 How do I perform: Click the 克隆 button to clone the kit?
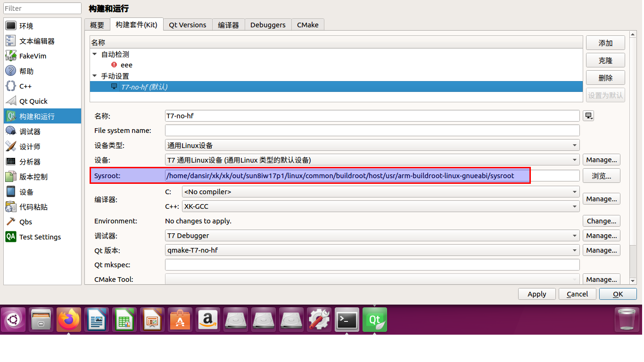[605, 60]
